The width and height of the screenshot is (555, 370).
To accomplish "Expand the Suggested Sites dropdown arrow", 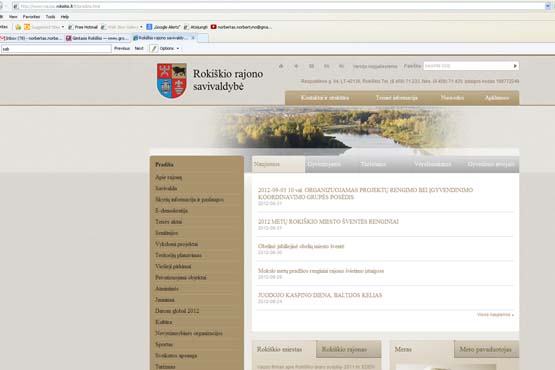I will click(x=63, y=27).
